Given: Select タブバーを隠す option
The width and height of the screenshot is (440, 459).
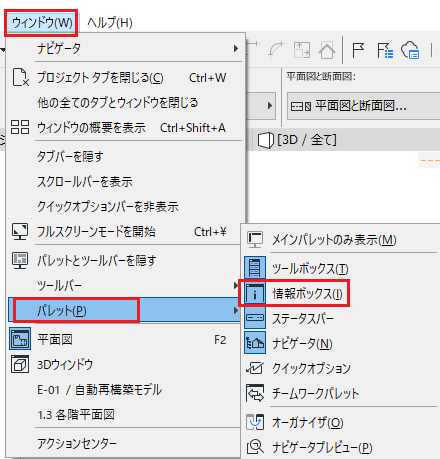Looking at the screenshot, I should tap(70, 156).
